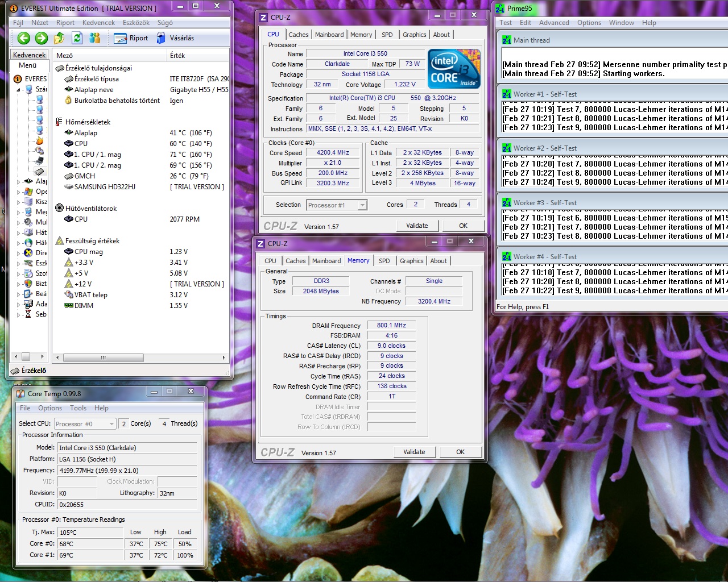Click the Intel Core i3 logo
Image resolution: width=728 pixels, height=582 pixels.
point(454,68)
